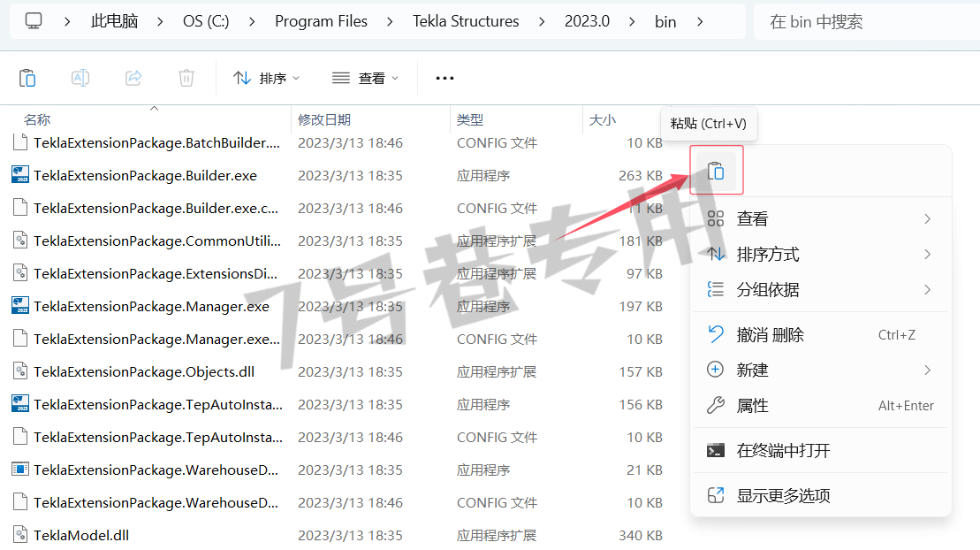Sort by the 修改日期 column header
The height and width of the screenshot is (550, 980).
323,119
